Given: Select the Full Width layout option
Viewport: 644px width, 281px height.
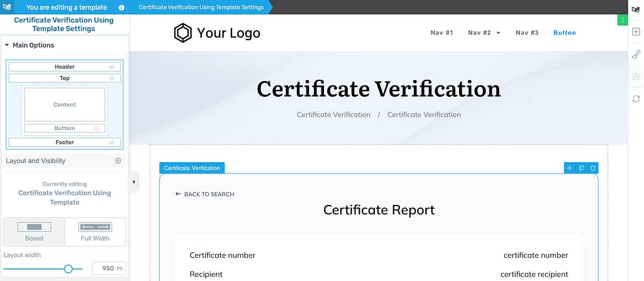Looking at the screenshot, I should [x=95, y=231].
